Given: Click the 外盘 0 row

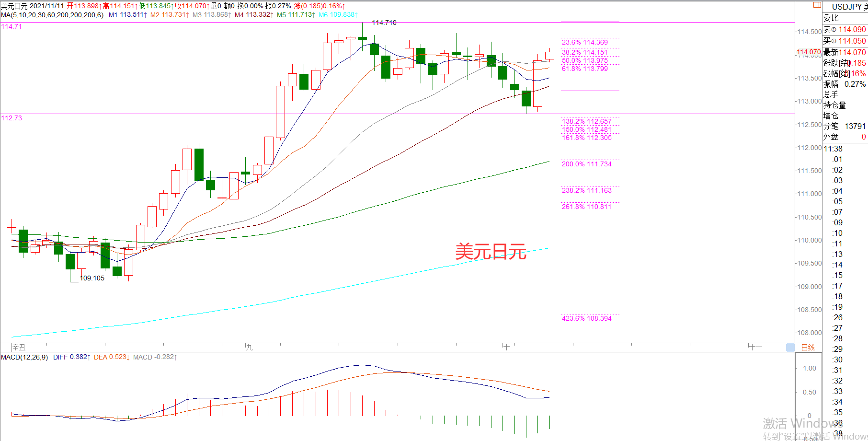Looking at the screenshot, I should [x=845, y=137].
